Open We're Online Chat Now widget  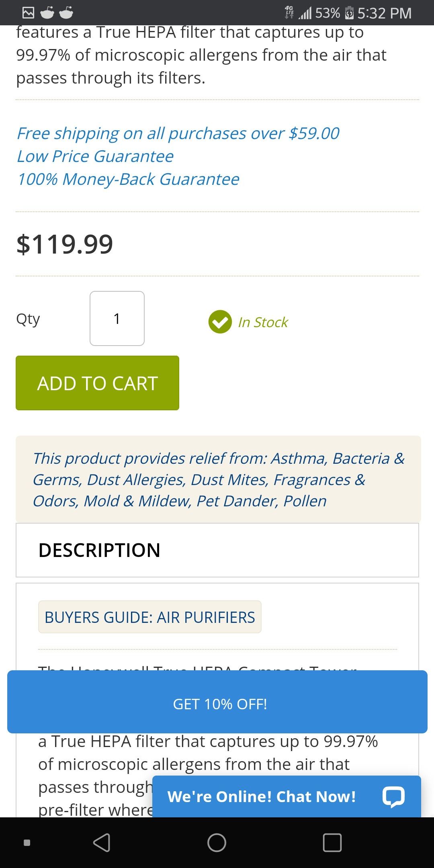(287, 796)
